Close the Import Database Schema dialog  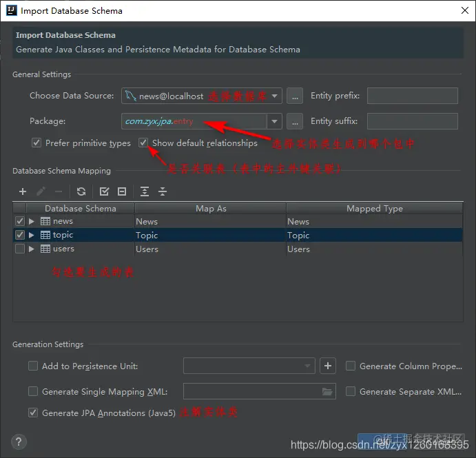[465, 10]
